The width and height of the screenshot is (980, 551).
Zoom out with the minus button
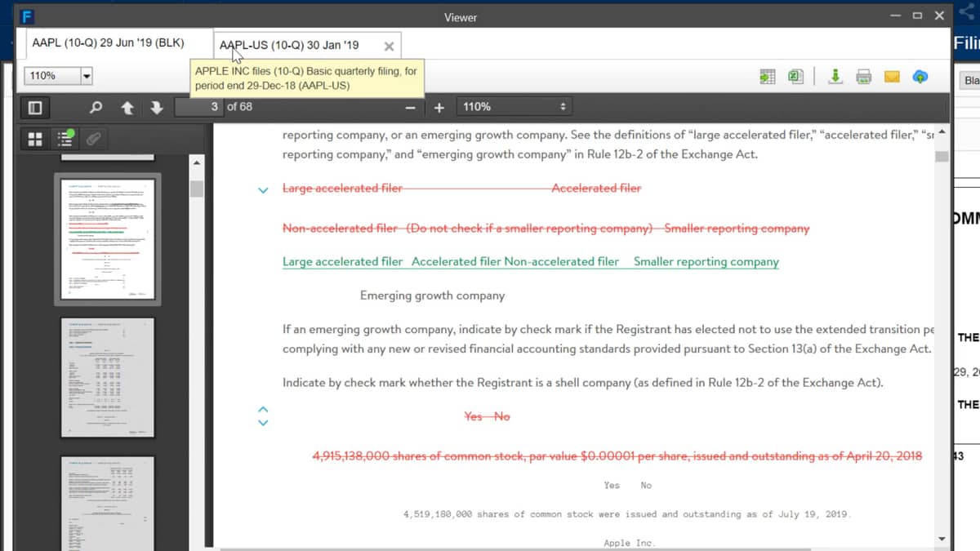coord(411,107)
